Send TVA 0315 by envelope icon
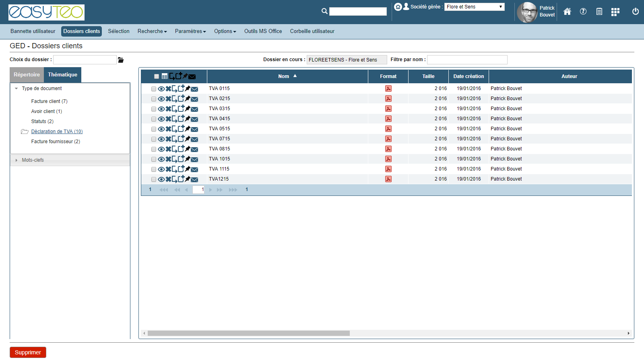 click(x=194, y=109)
